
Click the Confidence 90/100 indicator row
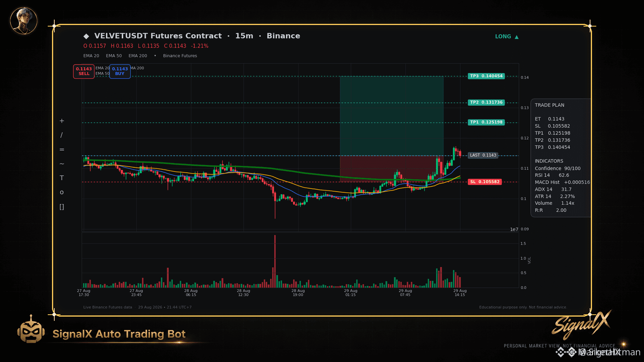(558, 168)
